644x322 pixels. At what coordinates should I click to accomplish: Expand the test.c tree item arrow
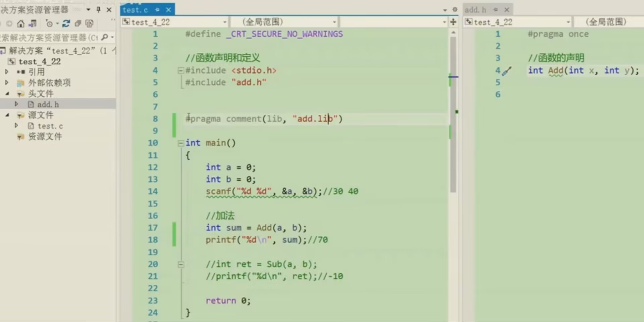[x=16, y=126]
